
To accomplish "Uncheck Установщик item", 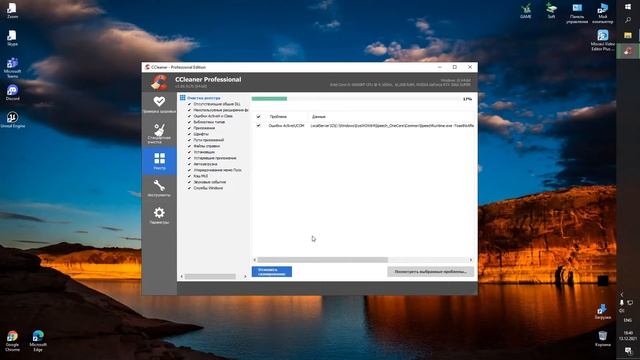I will (x=189, y=152).
